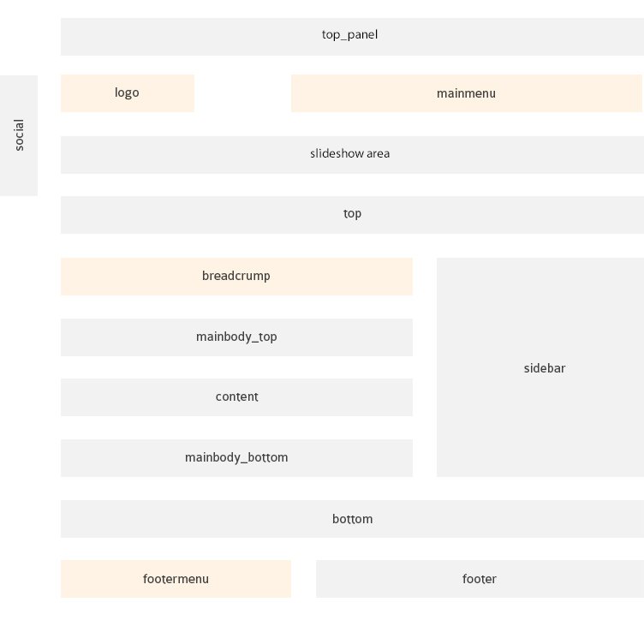644x644 pixels.
Task: Click the block labeled top
Action: point(352,215)
